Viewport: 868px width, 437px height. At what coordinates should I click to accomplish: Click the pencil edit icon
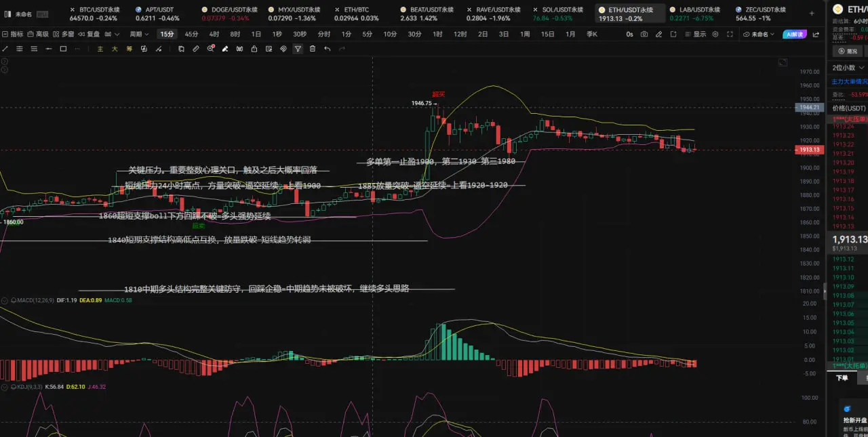pyautogui.click(x=658, y=34)
